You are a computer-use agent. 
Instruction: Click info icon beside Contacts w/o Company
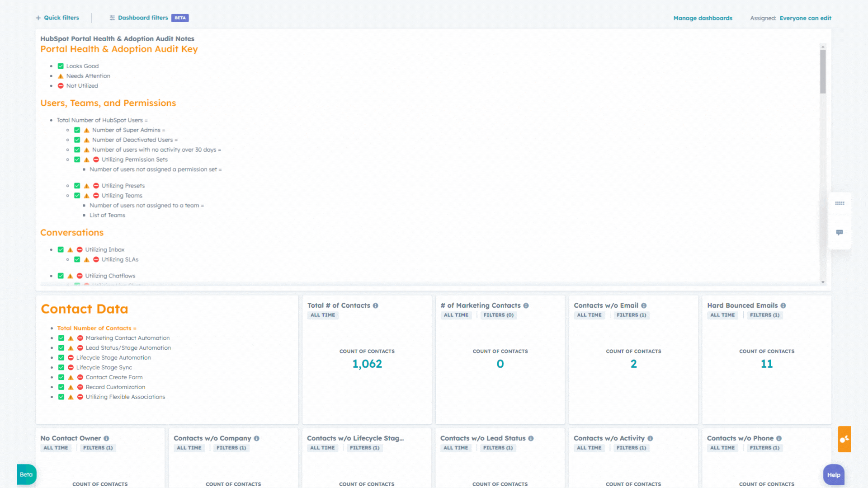pos(256,439)
